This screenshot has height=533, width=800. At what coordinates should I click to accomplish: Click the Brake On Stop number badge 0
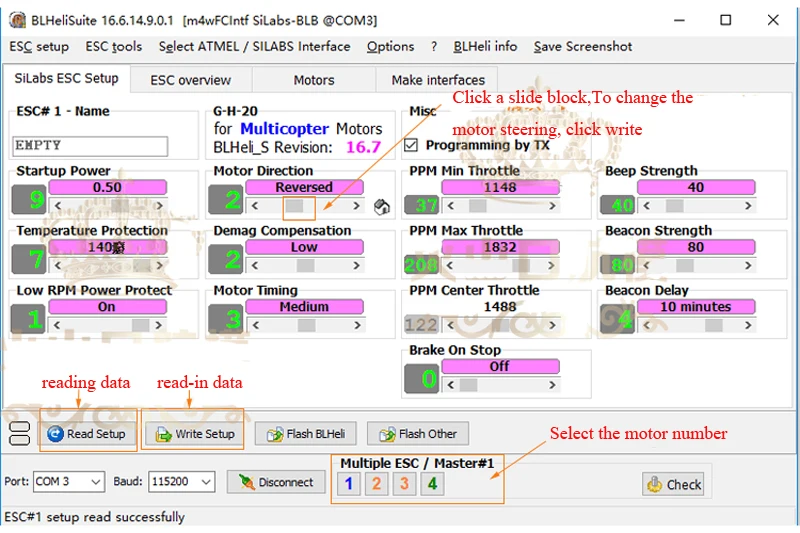422,378
